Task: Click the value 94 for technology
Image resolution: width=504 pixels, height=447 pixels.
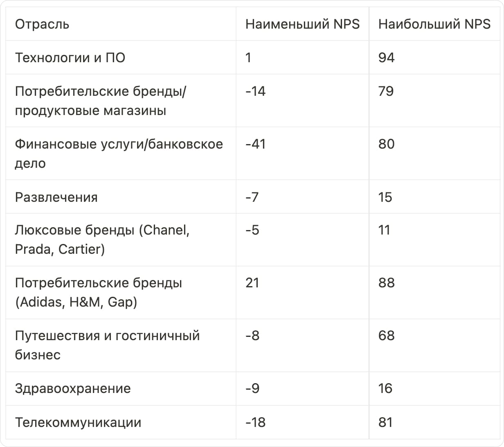Action: coord(386,58)
